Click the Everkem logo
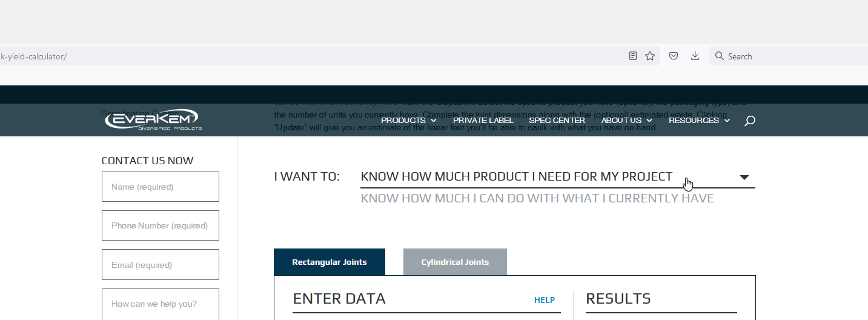The height and width of the screenshot is (320, 868). pyautogui.click(x=152, y=119)
